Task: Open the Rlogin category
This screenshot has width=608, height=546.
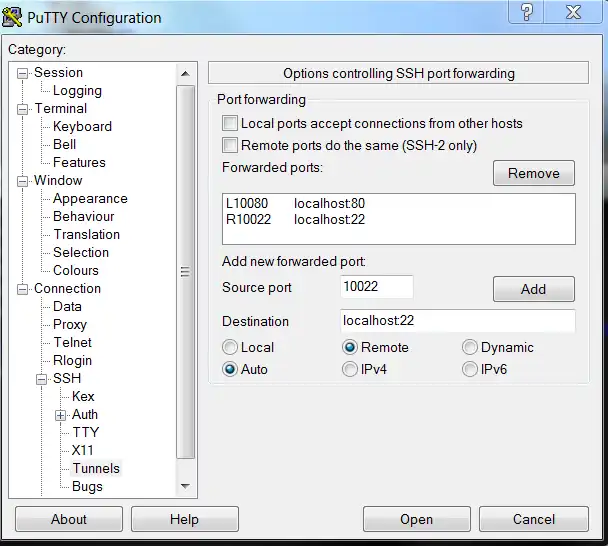Action: (72, 361)
